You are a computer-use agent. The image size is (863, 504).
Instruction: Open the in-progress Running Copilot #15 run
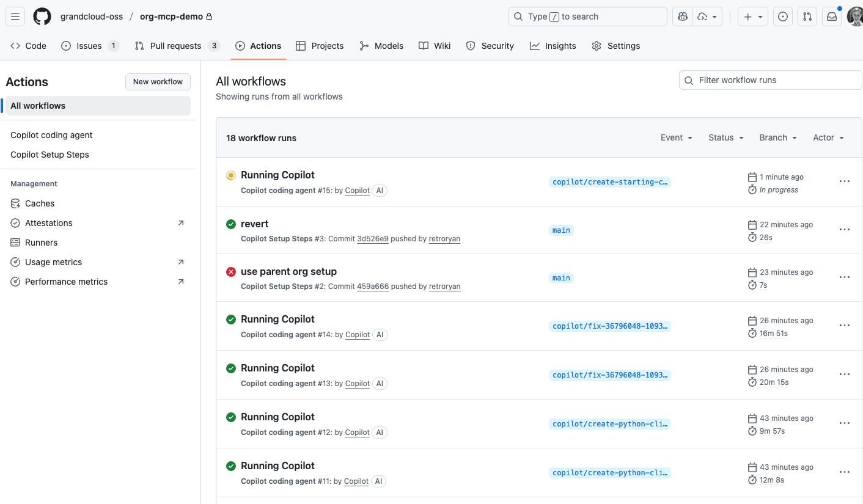(x=277, y=175)
